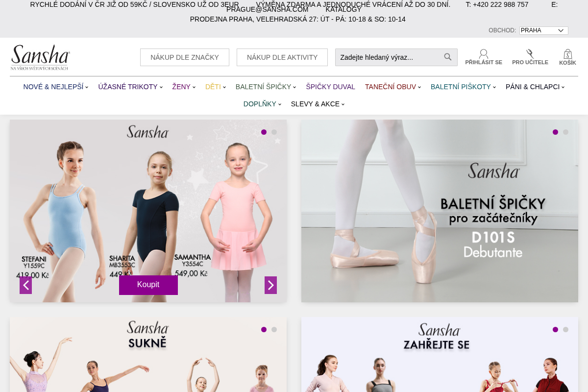The image size is (588, 392).
Task: Expand the Taneční obuv menu
Action: click(x=393, y=87)
